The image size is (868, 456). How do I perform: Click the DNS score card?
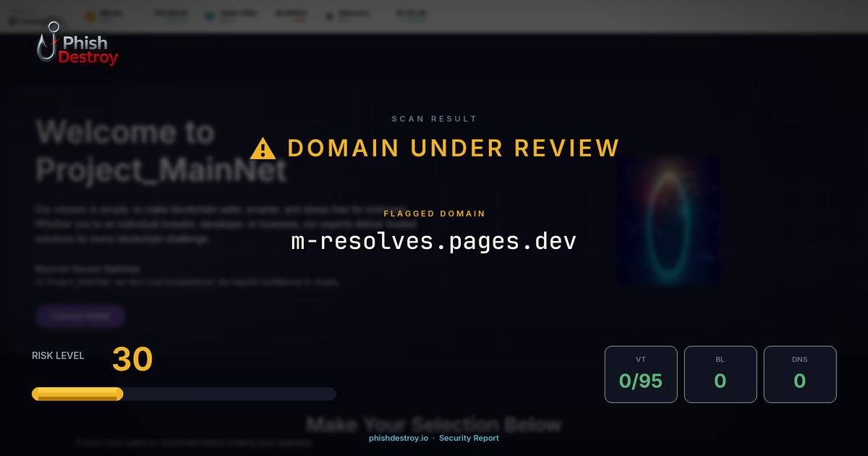click(800, 373)
